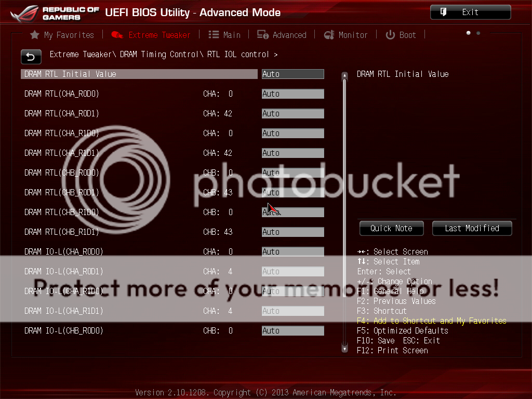Select DRAM RTL Initial Value Auto field

point(292,74)
